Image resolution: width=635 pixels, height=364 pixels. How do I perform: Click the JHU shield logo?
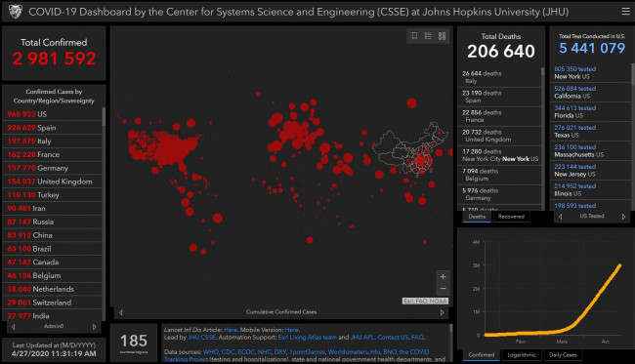[16, 12]
